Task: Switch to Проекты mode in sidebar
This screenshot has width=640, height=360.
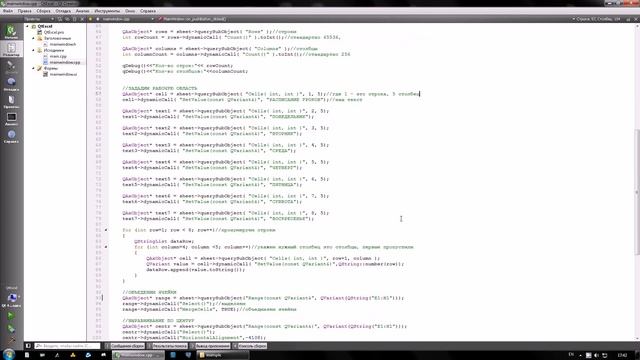Action: coord(11,102)
